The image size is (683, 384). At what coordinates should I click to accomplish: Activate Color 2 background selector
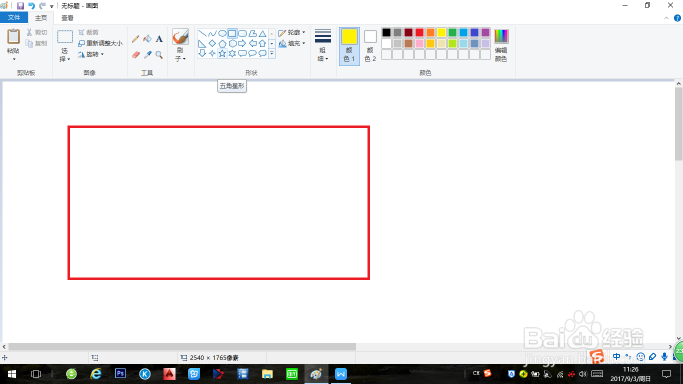tap(370, 46)
